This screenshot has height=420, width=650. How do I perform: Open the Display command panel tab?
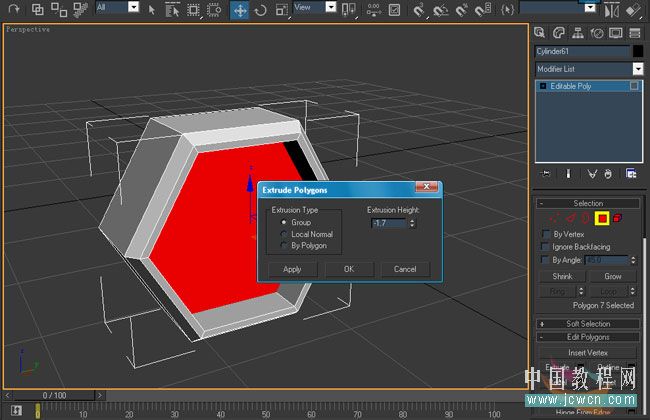coord(616,33)
